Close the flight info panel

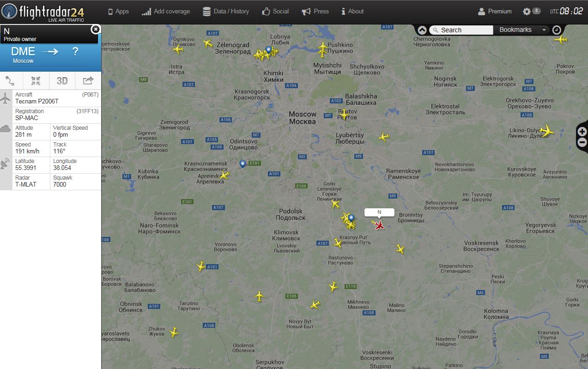[x=95, y=30]
